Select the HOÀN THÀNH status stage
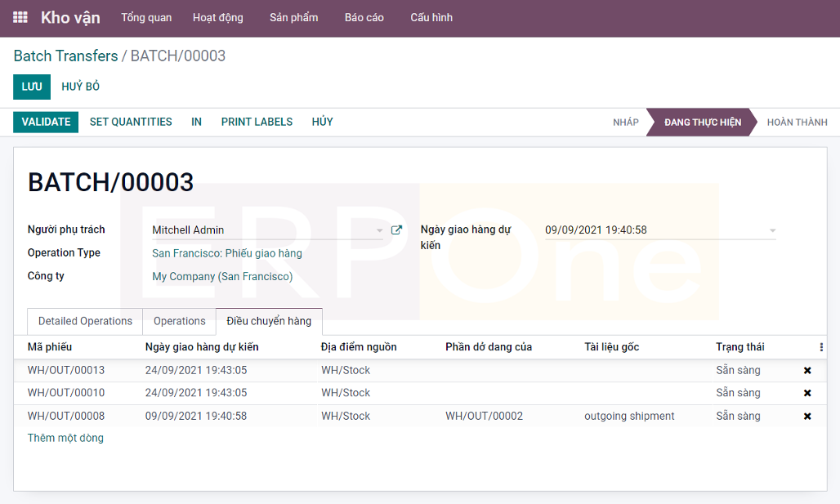Image resolution: width=840 pixels, height=504 pixels. [x=798, y=122]
